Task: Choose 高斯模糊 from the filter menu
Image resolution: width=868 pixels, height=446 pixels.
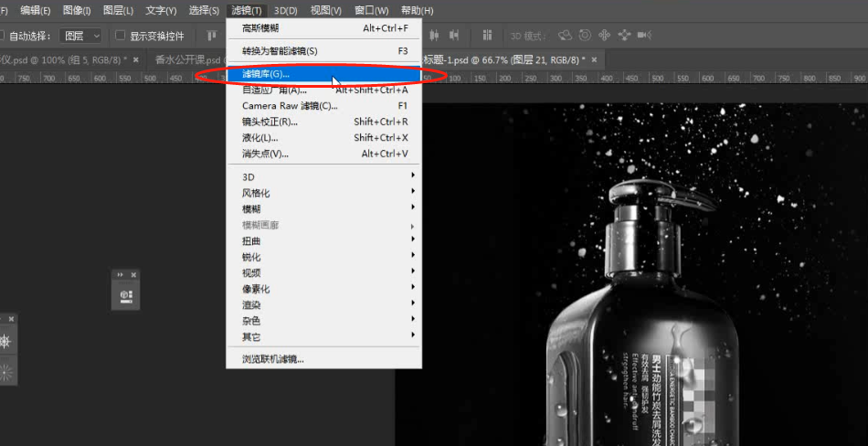Action: click(323, 28)
